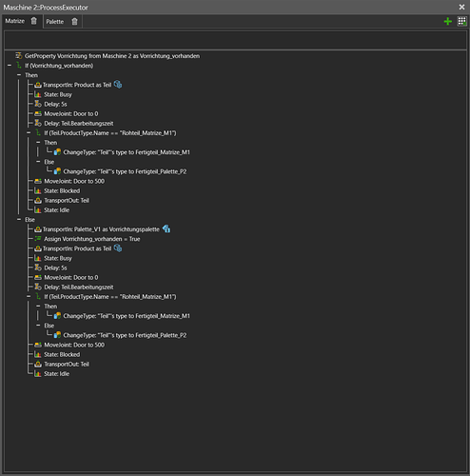Click the If (Vorrichtung_vorhanden) branch icon

pyautogui.click(x=19, y=66)
